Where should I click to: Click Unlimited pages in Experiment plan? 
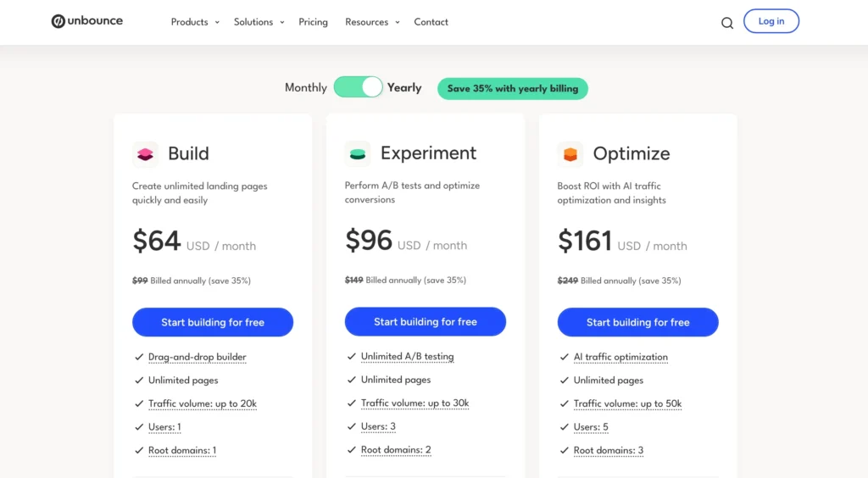[396, 380]
